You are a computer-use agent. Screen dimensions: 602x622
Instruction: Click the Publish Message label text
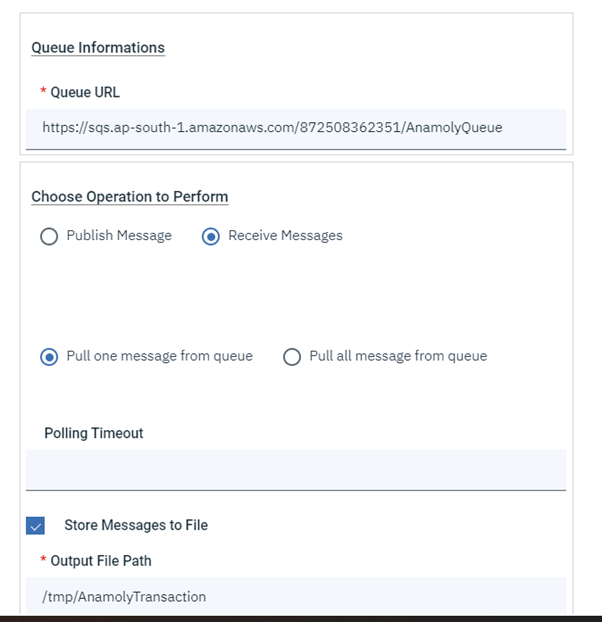click(119, 236)
